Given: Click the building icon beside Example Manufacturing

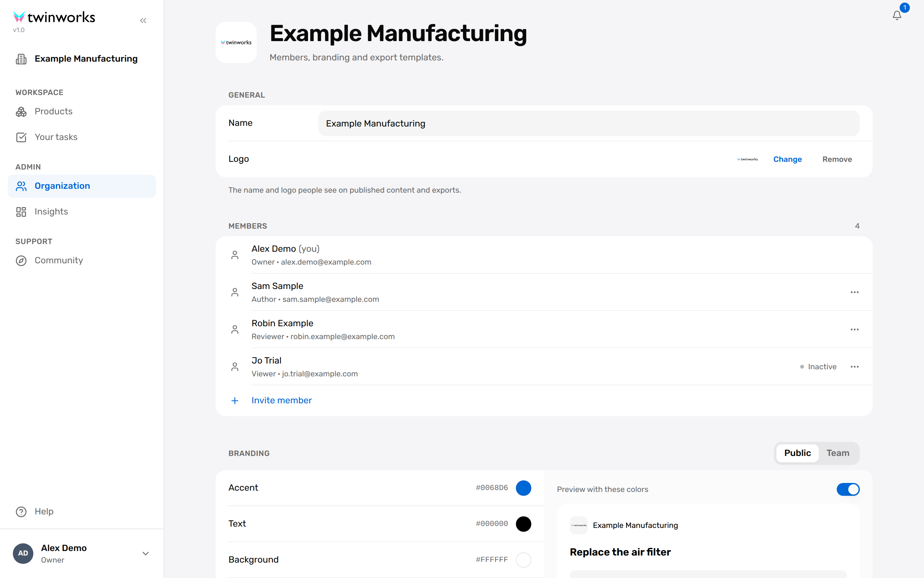Looking at the screenshot, I should tap(21, 59).
